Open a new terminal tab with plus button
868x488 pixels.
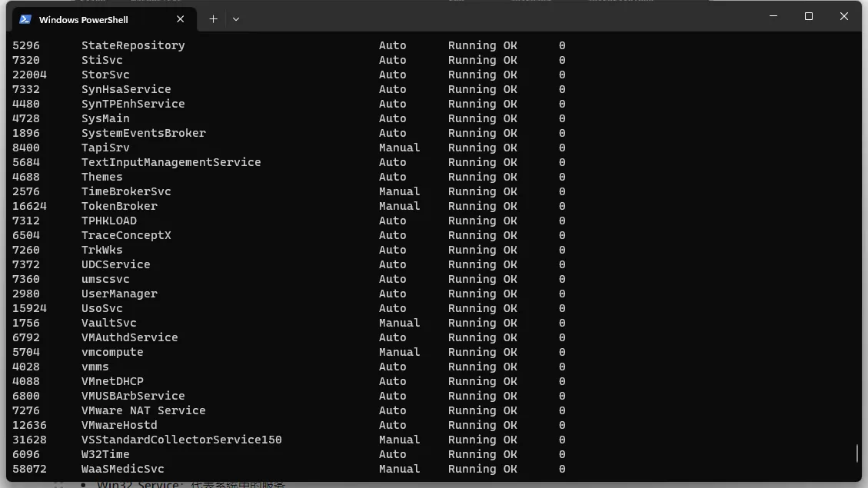(x=213, y=19)
